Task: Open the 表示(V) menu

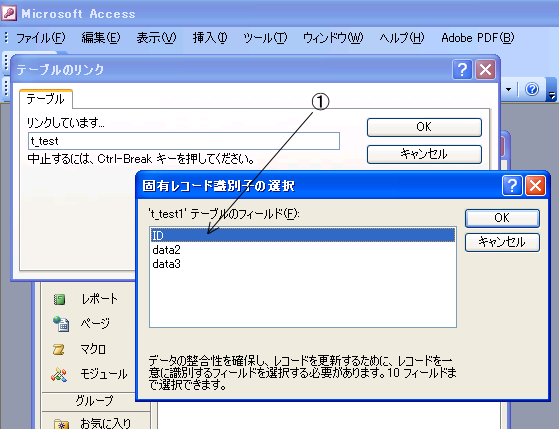Action: (156, 38)
